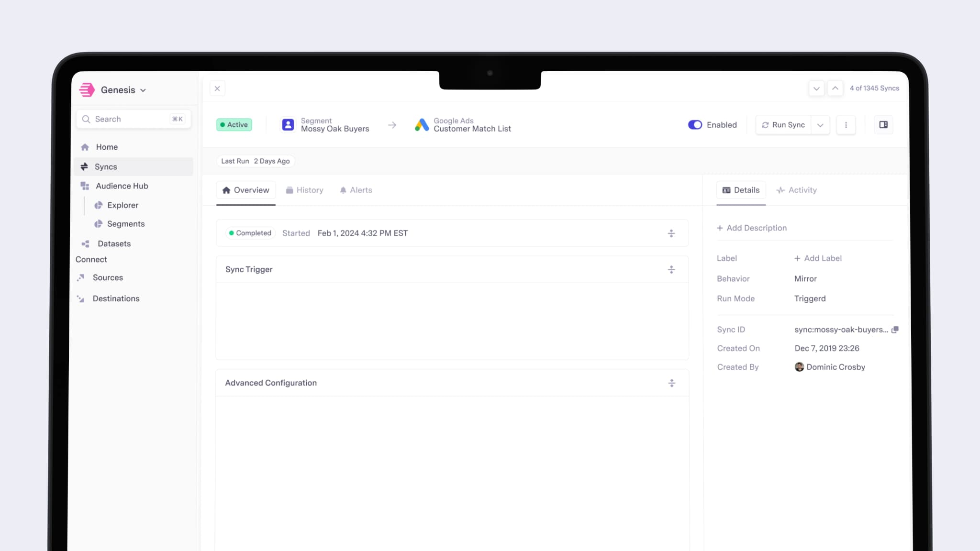Open Audience Hub from the sidebar
The image size is (980, 551).
122,186
